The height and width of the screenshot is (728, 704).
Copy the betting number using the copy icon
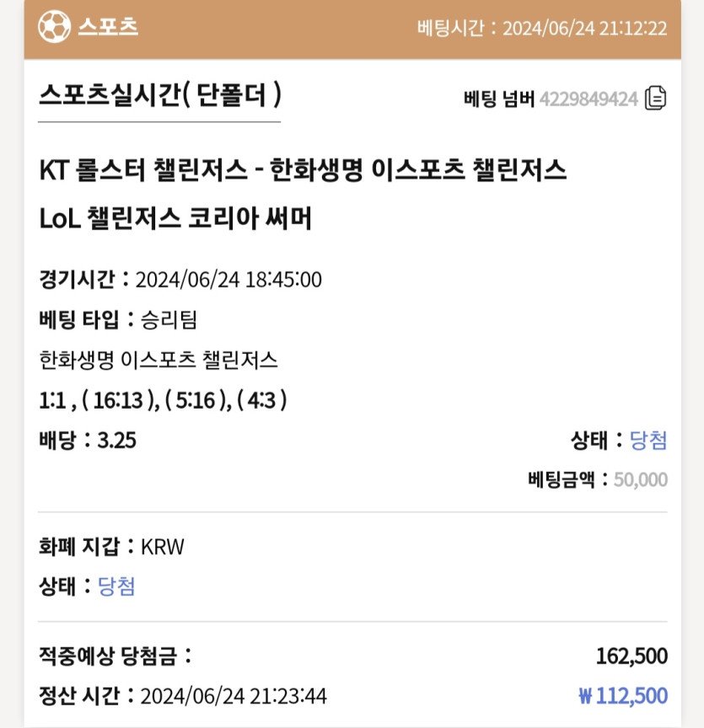tap(655, 99)
